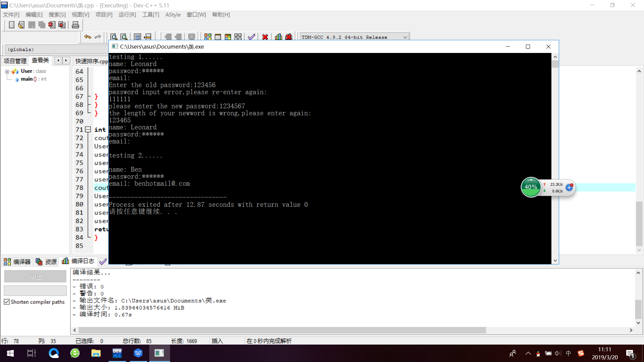Click the New file toolbar icon

pos(11,25)
